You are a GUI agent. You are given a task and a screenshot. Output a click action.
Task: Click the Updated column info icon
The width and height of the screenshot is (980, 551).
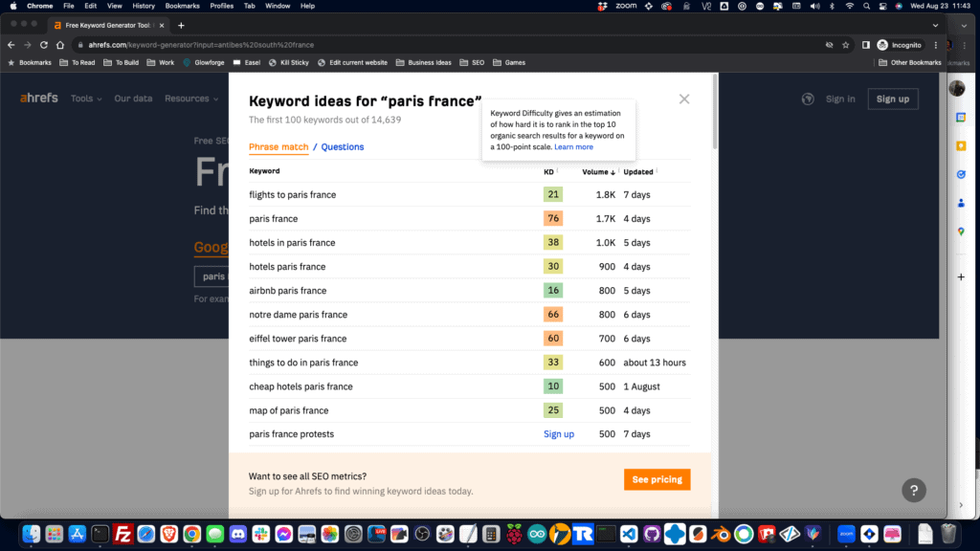tap(657, 170)
